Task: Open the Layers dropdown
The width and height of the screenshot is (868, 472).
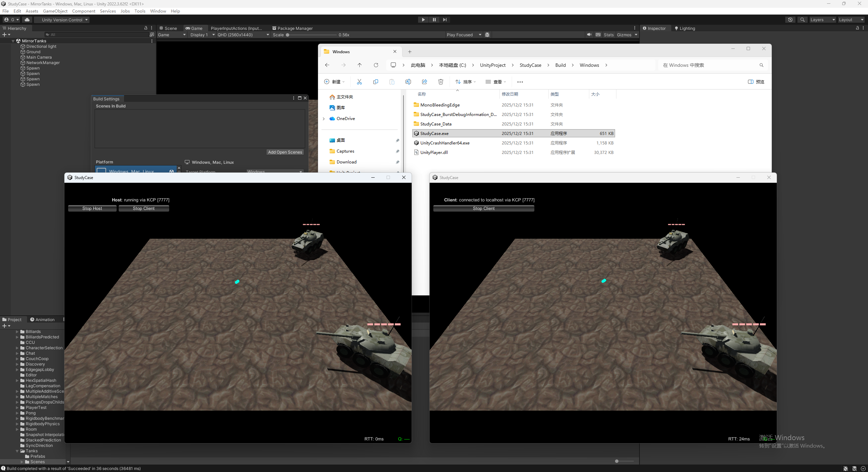Action: (x=822, y=20)
